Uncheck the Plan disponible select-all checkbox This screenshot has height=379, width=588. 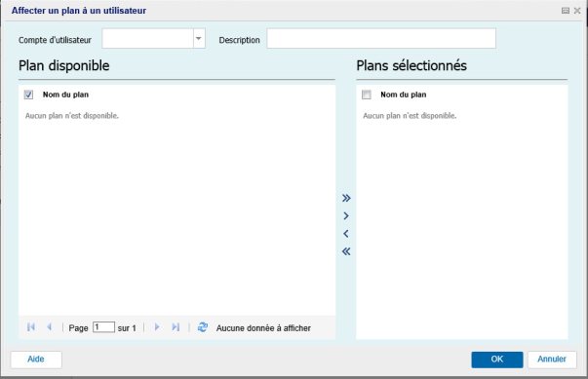[x=28, y=95]
